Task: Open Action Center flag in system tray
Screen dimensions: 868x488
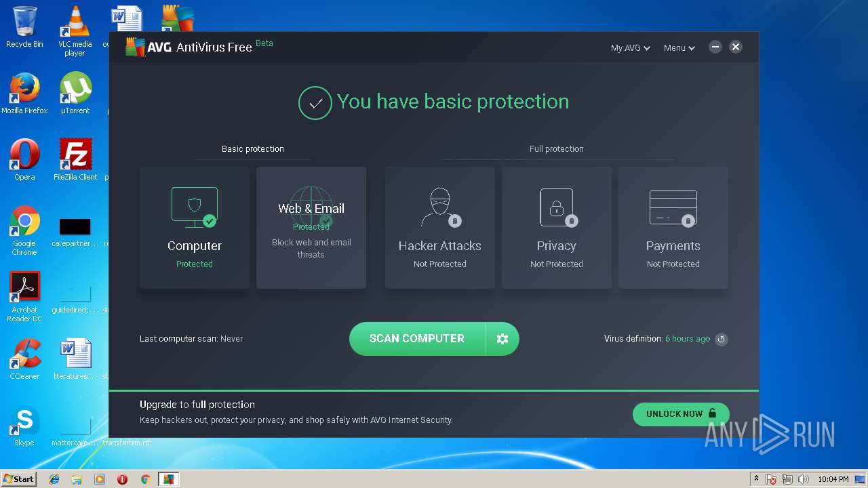Action: pos(771,479)
